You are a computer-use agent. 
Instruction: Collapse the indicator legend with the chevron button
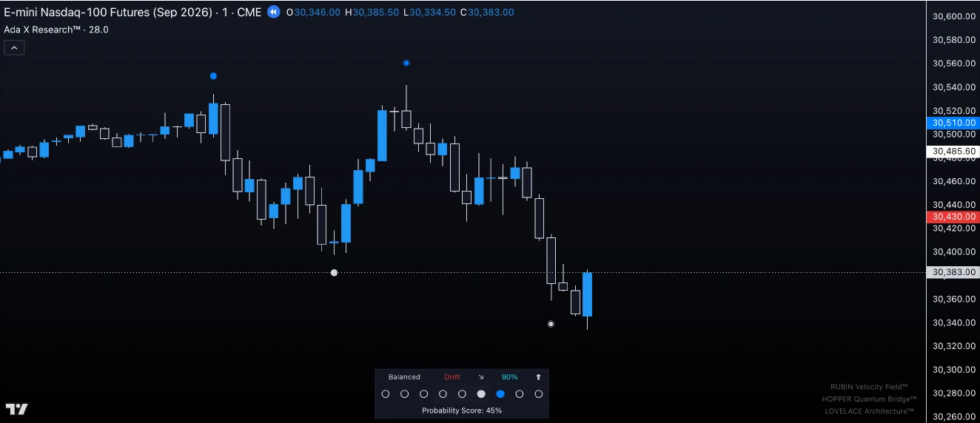click(14, 48)
